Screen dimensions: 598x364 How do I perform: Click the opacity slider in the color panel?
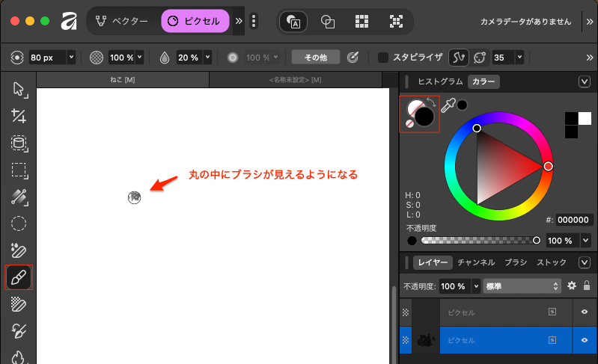[x=478, y=241]
